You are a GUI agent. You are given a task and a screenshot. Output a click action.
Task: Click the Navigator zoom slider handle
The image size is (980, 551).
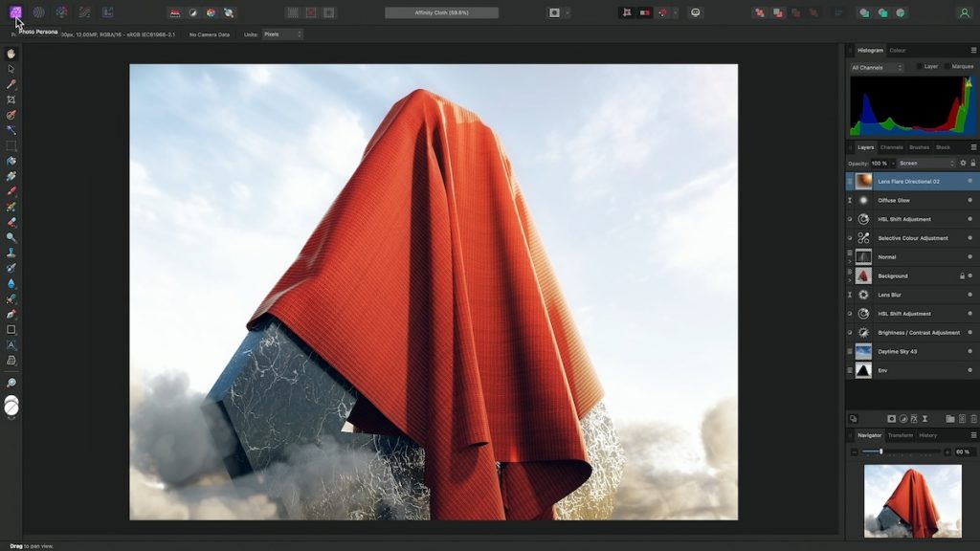tap(881, 452)
